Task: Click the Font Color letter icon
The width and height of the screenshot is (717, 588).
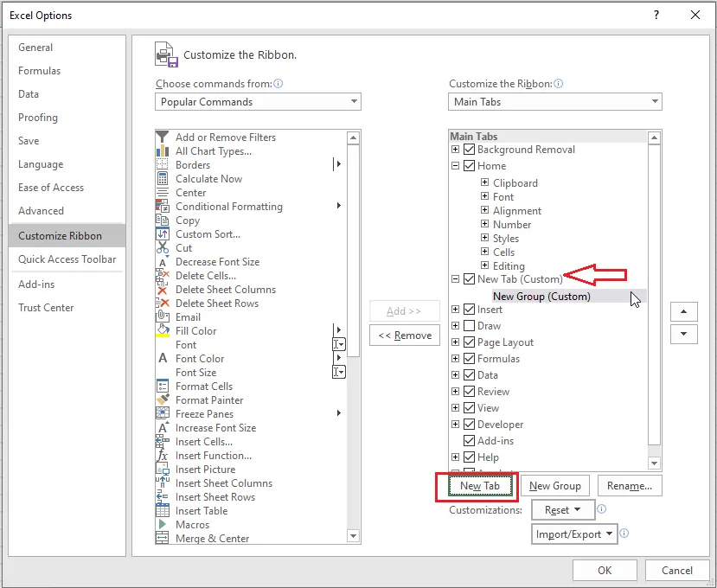Action: (x=163, y=359)
